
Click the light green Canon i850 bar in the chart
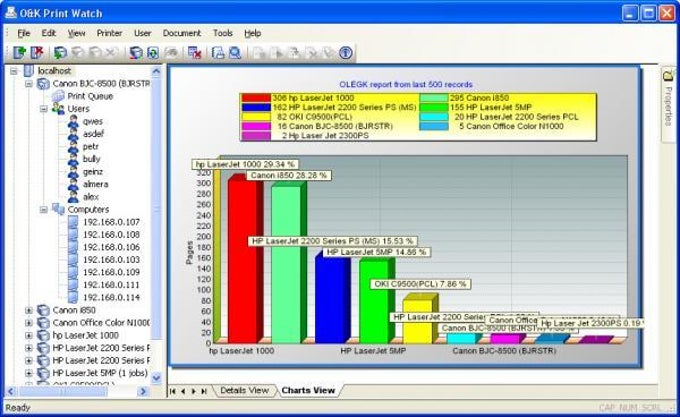tap(287, 264)
